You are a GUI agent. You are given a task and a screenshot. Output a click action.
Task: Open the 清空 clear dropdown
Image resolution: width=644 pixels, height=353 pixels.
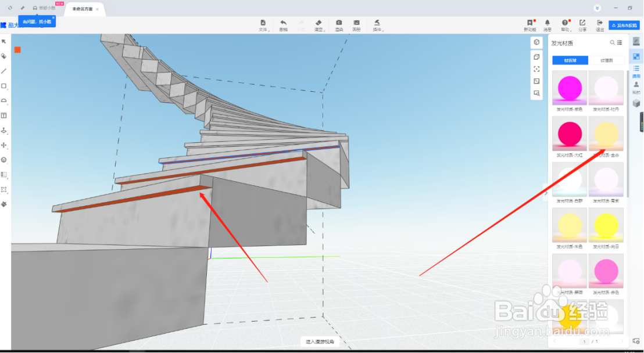319,26
